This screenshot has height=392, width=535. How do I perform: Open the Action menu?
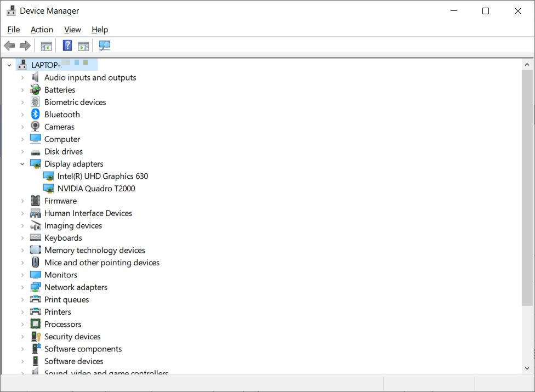tap(42, 30)
